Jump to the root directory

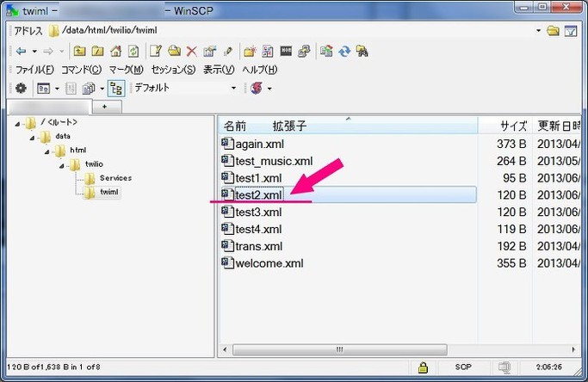(x=97, y=51)
